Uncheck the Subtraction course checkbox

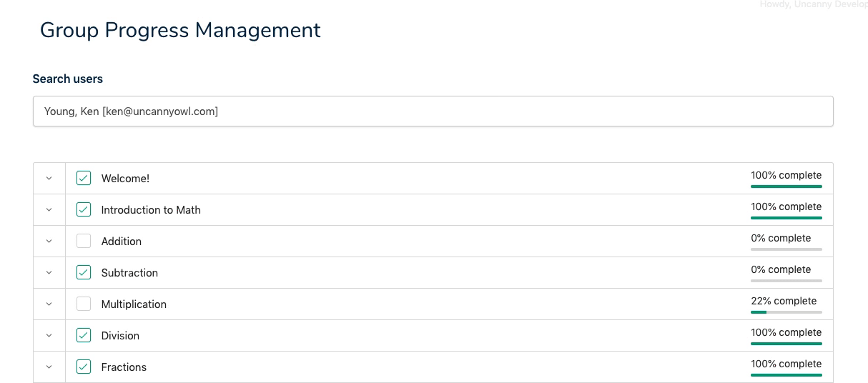click(x=84, y=272)
